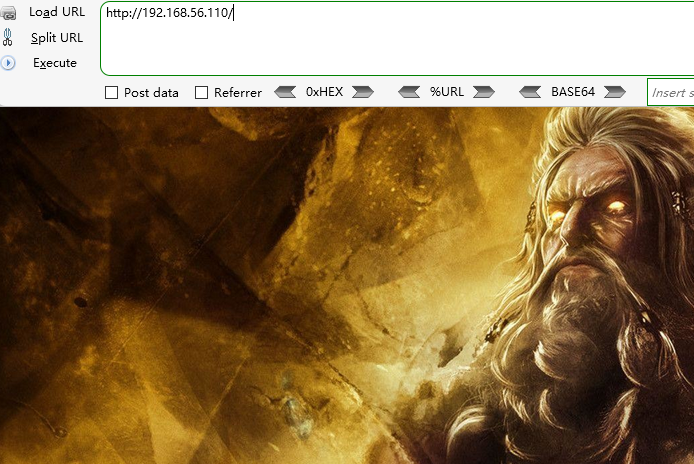Click the Split URL scissors icon
Viewport: 694px width, 464px height.
[x=8, y=37]
